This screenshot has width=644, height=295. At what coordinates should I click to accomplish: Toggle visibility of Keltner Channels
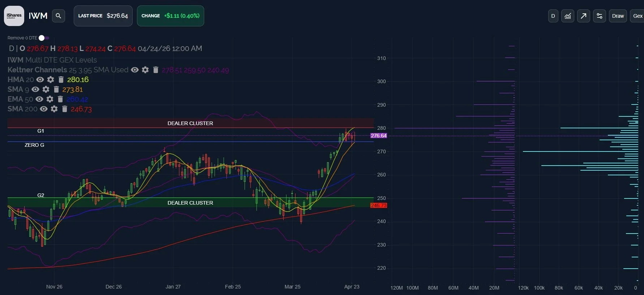click(x=135, y=70)
